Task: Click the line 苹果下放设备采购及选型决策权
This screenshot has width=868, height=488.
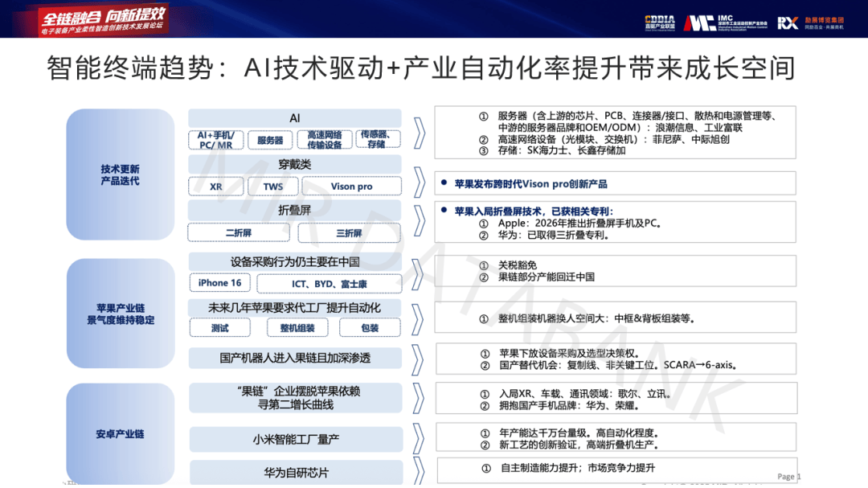Action: pos(570,354)
